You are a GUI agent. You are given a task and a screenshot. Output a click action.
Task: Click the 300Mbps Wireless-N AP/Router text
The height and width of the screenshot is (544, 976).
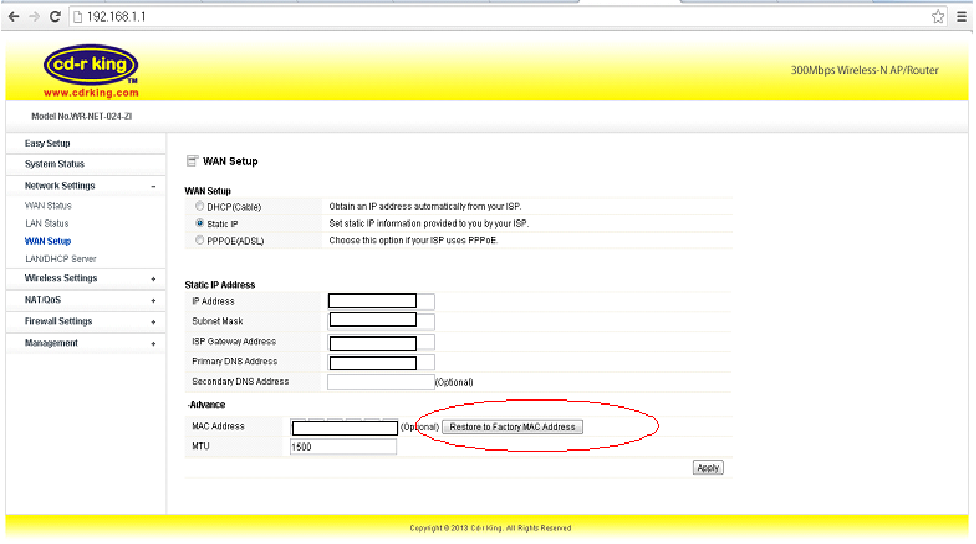click(x=865, y=70)
